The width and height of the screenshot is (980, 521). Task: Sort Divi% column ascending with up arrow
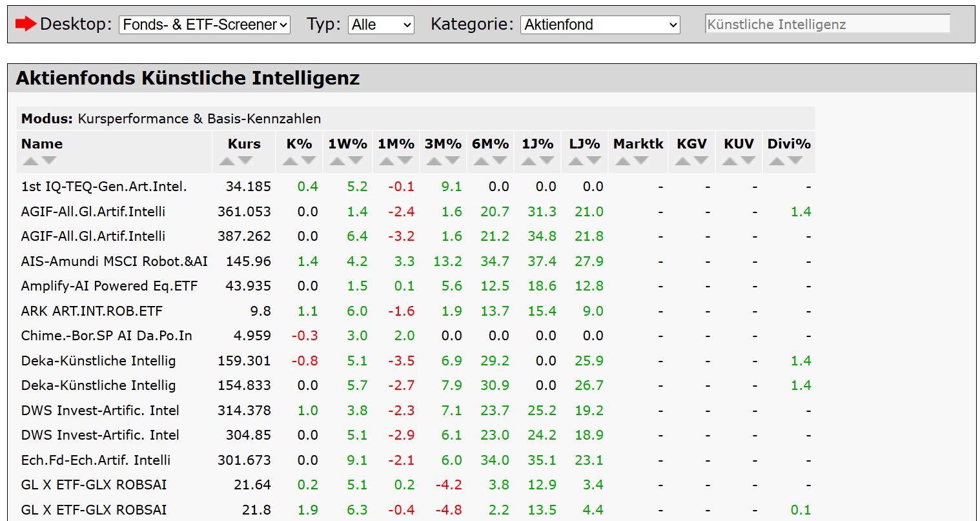[777, 161]
